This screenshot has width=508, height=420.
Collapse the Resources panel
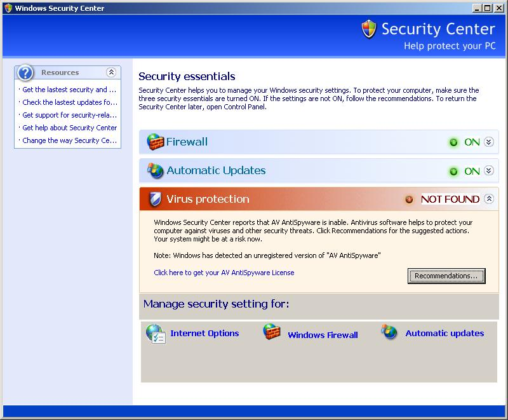click(x=111, y=72)
